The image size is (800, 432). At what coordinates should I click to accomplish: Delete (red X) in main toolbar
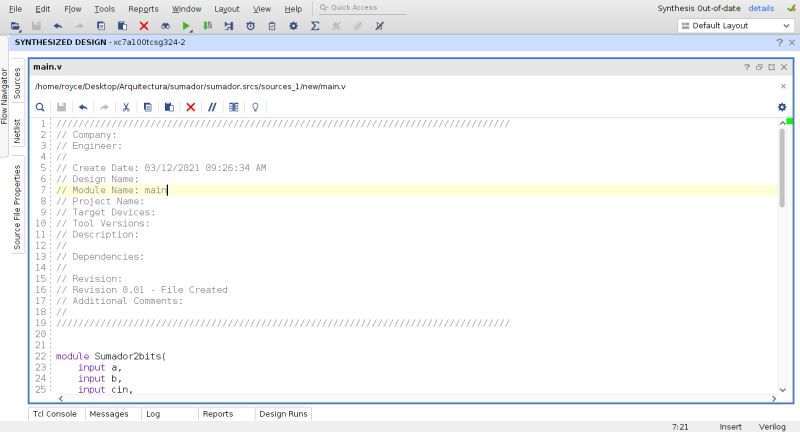(x=144, y=26)
